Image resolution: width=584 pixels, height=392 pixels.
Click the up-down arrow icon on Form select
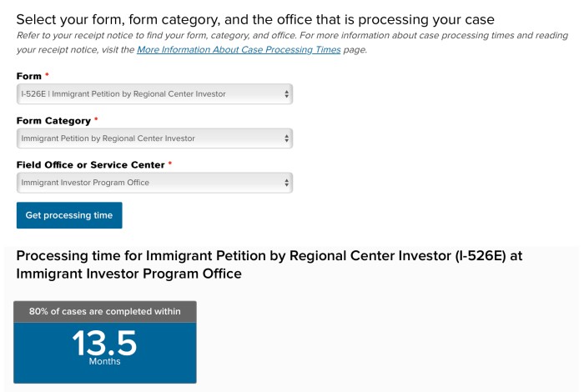pyautogui.click(x=287, y=94)
